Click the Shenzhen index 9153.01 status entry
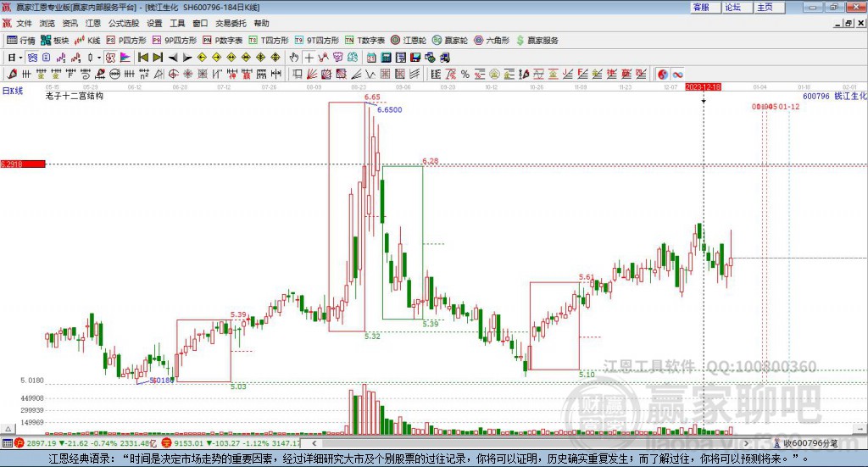 coord(232,443)
